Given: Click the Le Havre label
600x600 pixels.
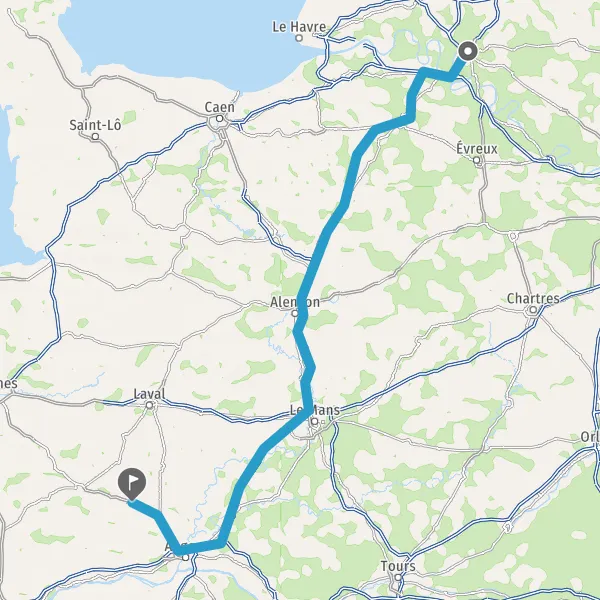Looking at the screenshot, I should tap(299, 27).
